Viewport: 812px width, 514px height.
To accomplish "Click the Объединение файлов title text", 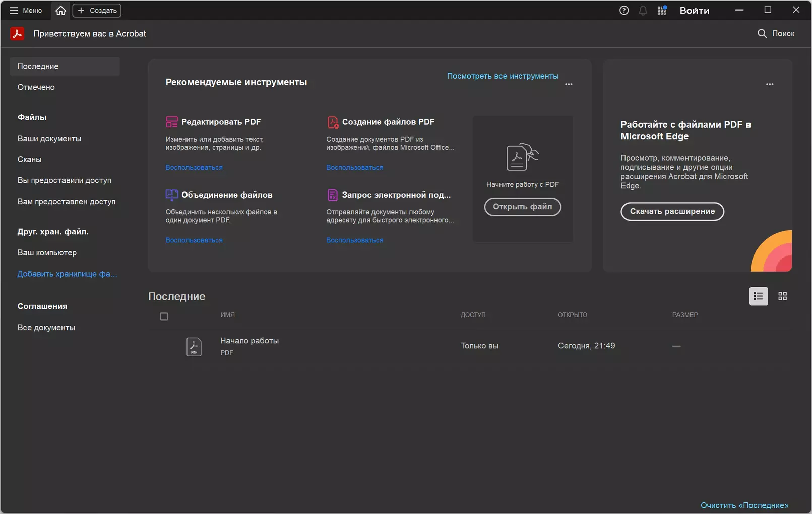I will (227, 195).
